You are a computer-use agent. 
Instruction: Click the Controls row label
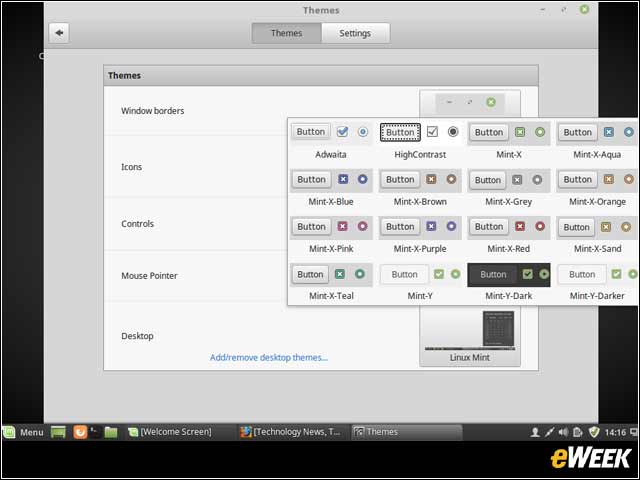(x=138, y=224)
